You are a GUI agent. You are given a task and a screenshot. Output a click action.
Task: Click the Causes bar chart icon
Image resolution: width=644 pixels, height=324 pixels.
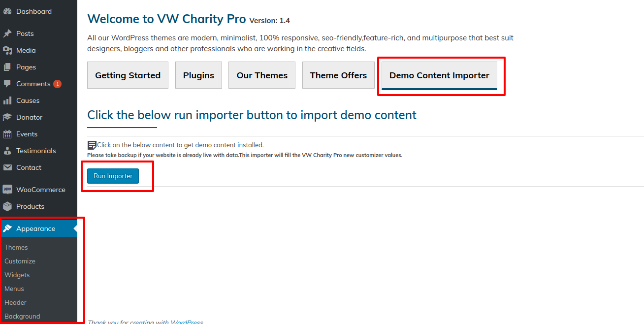pos(7,100)
